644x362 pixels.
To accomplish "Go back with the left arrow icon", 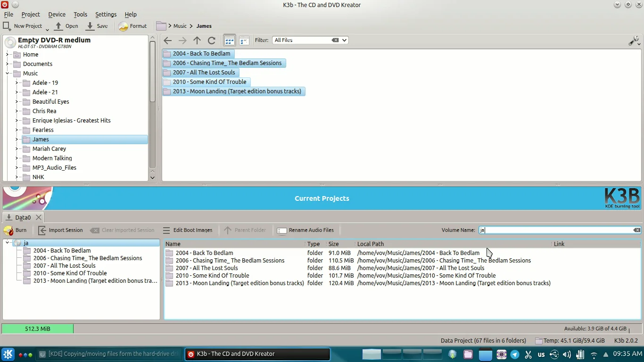I will pyautogui.click(x=167, y=41).
